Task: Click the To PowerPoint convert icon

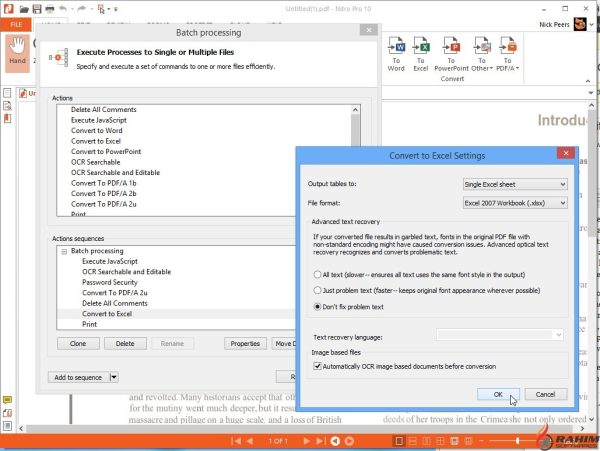Action: (x=451, y=54)
